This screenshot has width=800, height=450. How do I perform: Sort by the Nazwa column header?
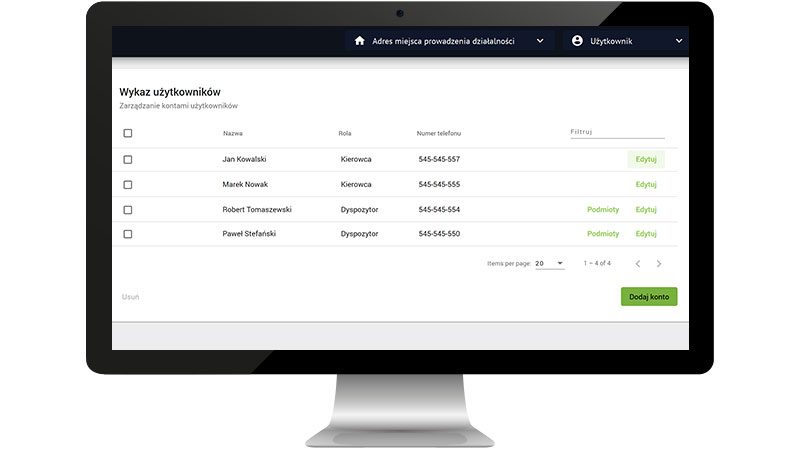click(x=233, y=133)
